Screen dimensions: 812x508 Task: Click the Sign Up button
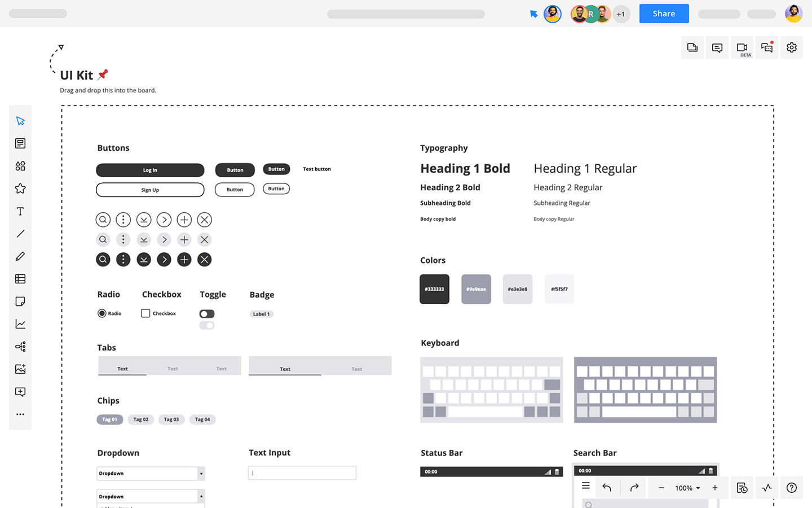tap(150, 190)
